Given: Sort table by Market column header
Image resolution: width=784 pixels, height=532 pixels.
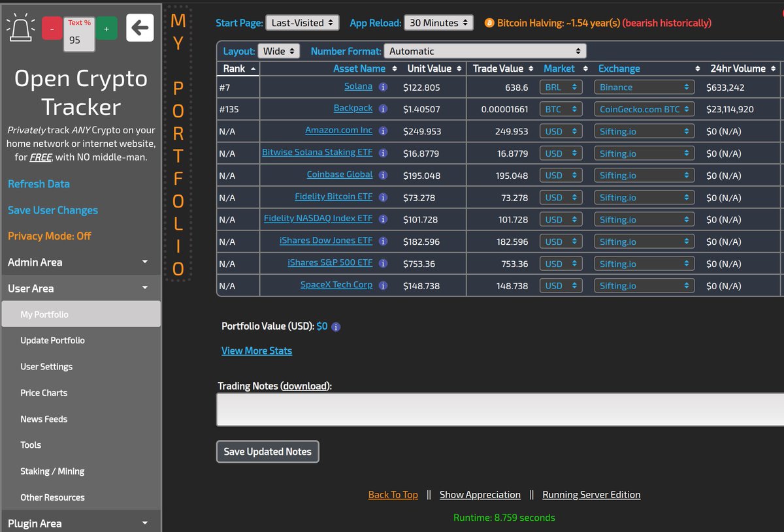Looking at the screenshot, I should 559,69.
